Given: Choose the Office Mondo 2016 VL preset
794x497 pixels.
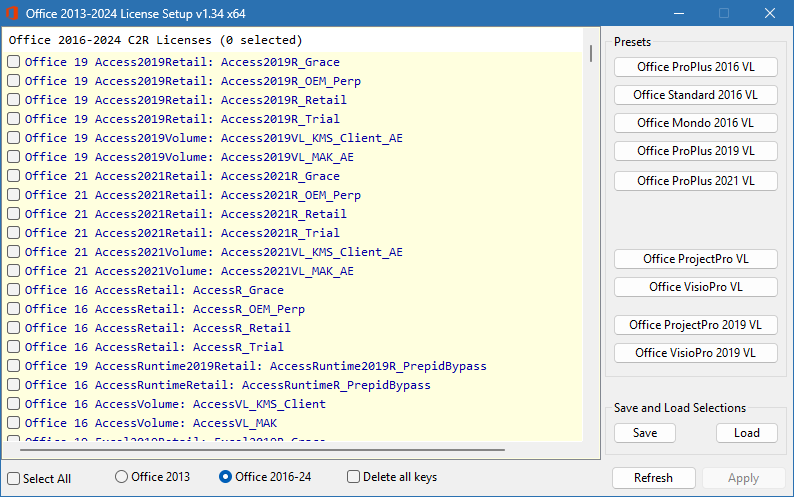Looking at the screenshot, I should click(x=696, y=123).
